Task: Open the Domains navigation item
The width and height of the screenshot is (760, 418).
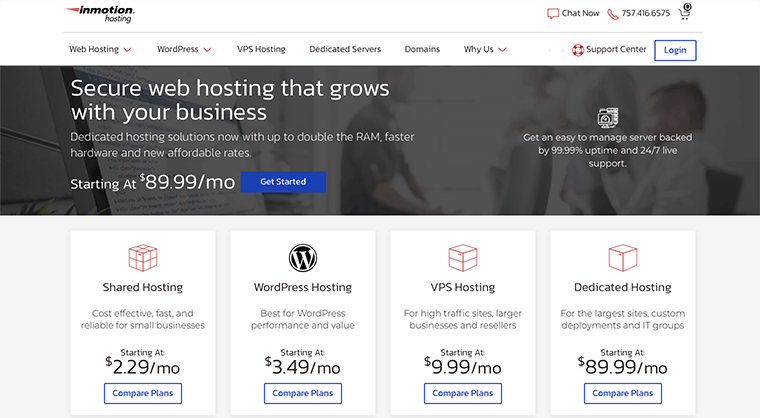Action: tap(422, 49)
